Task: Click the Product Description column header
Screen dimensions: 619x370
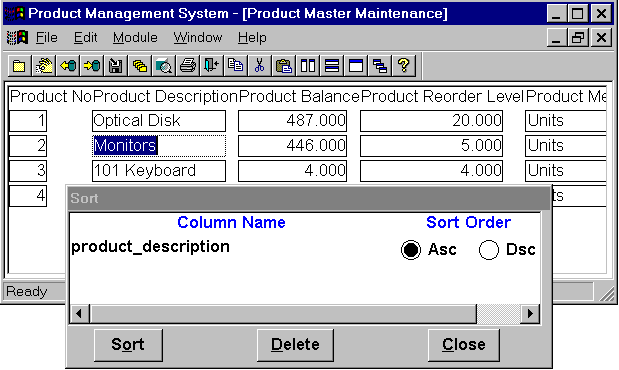Action: point(166,96)
